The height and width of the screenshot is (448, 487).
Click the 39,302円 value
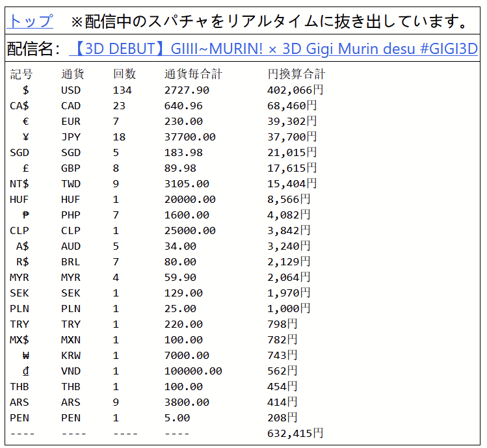[x=292, y=122]
